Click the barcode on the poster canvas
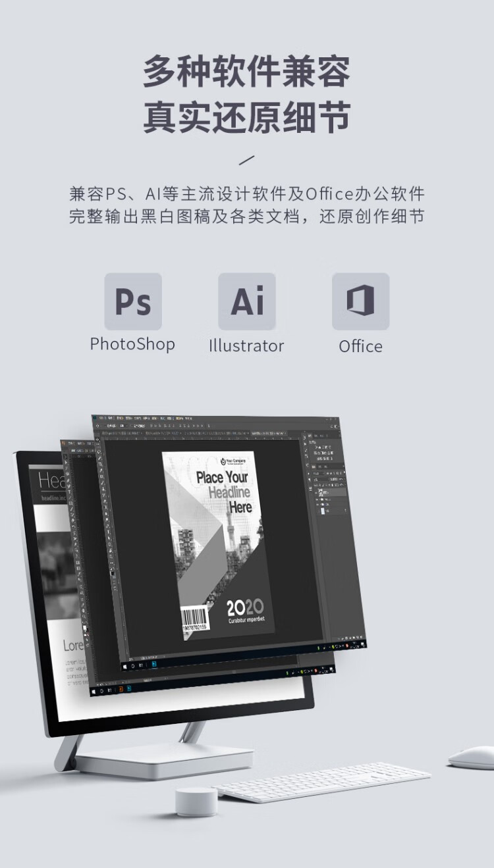 pos(194,619)
